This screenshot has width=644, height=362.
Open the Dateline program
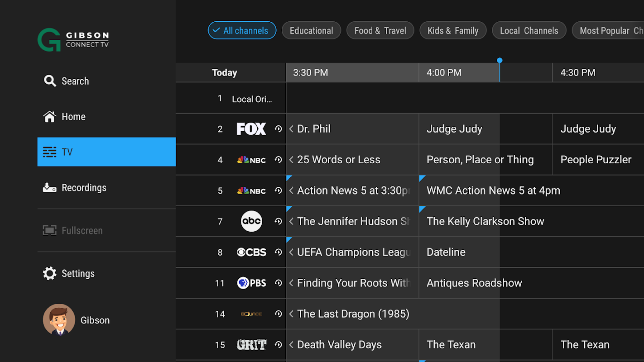click(x=532, y=252)
